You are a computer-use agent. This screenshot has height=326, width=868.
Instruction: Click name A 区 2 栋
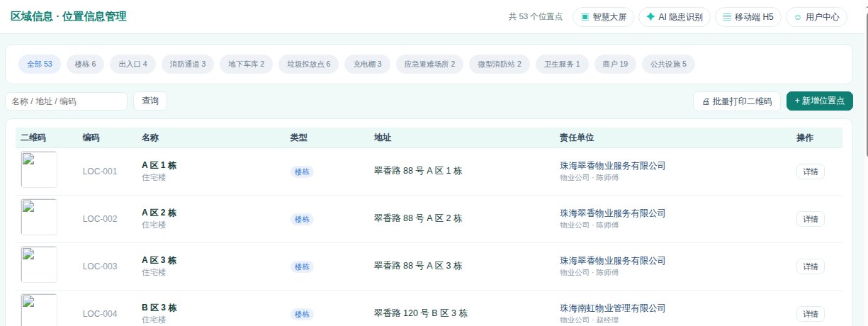tap(159, 213)
